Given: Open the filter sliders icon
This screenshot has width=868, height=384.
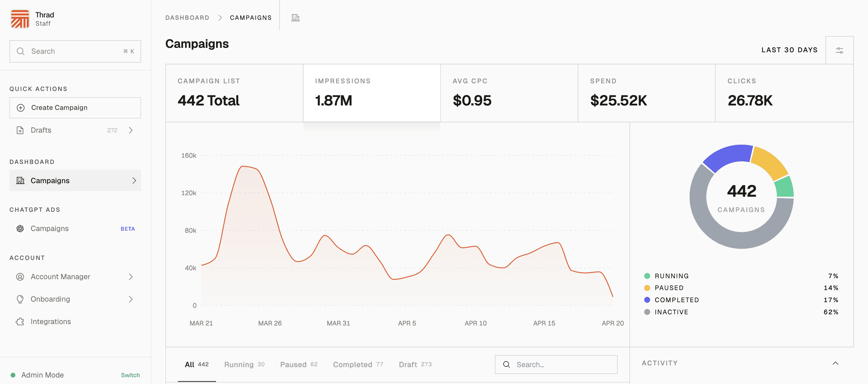Looking at the screenshot, I should pyautogui.click(x=839, y=50).
